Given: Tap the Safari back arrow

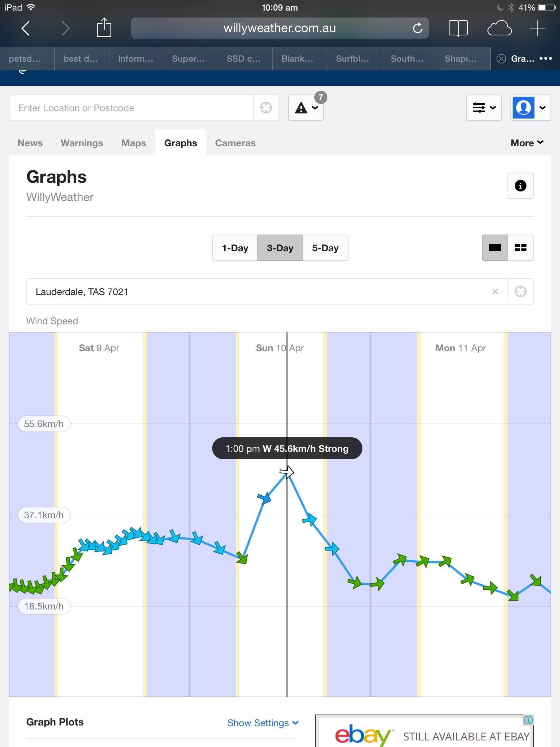Looking at the screenshot, I should tap(26, 28).
